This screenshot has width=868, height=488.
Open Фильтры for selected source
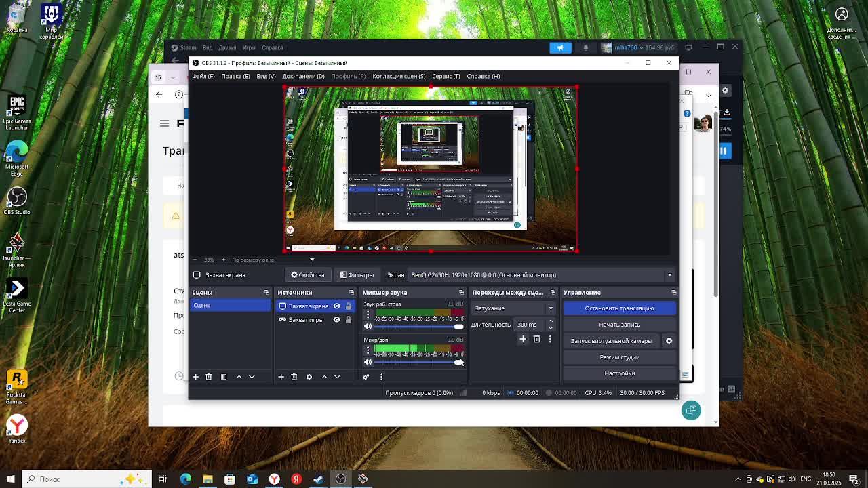[x=357, y=275]
